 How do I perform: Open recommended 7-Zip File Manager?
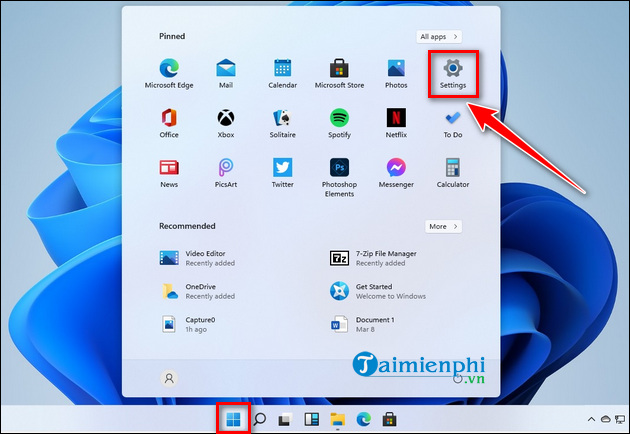tap(373, 258)
